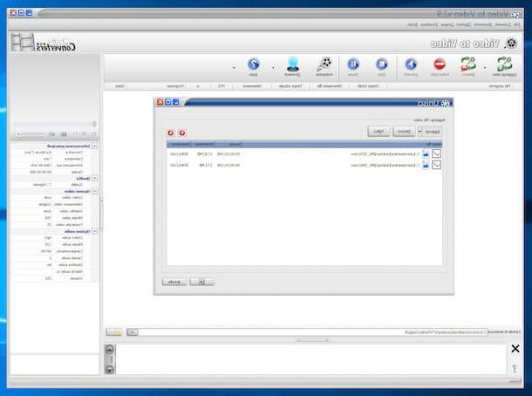532x396 pixels.
Task: Click the folder browse button beside output path
Action: [x=114, y=331]
